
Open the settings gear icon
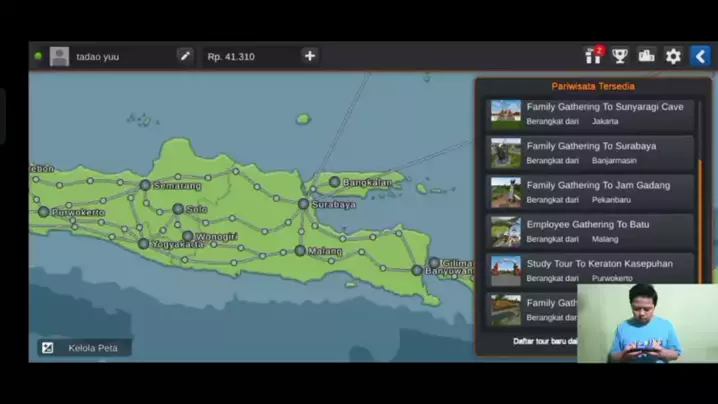click(673, 56)
